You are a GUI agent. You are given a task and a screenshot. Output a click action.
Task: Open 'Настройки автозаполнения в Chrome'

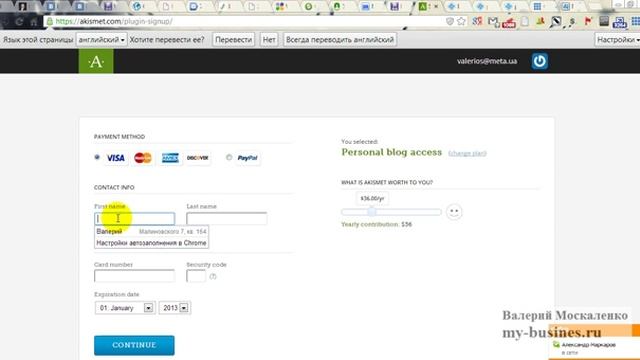tap(151, 243)
